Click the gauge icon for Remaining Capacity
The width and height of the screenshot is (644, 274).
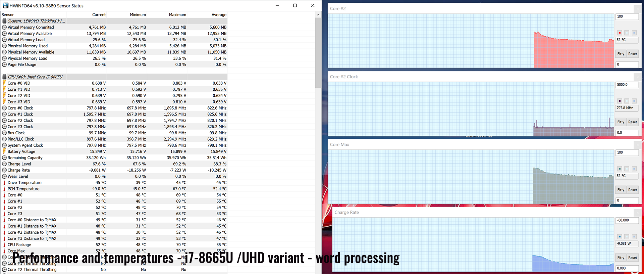click(x=4, y=158)
